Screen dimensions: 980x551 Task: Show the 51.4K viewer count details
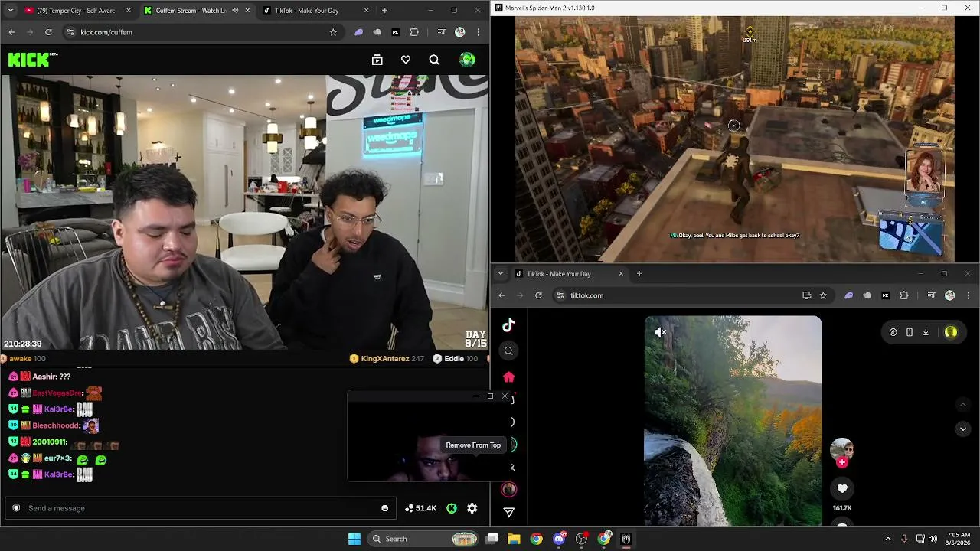pyautogui.click(x=420, y=508)
